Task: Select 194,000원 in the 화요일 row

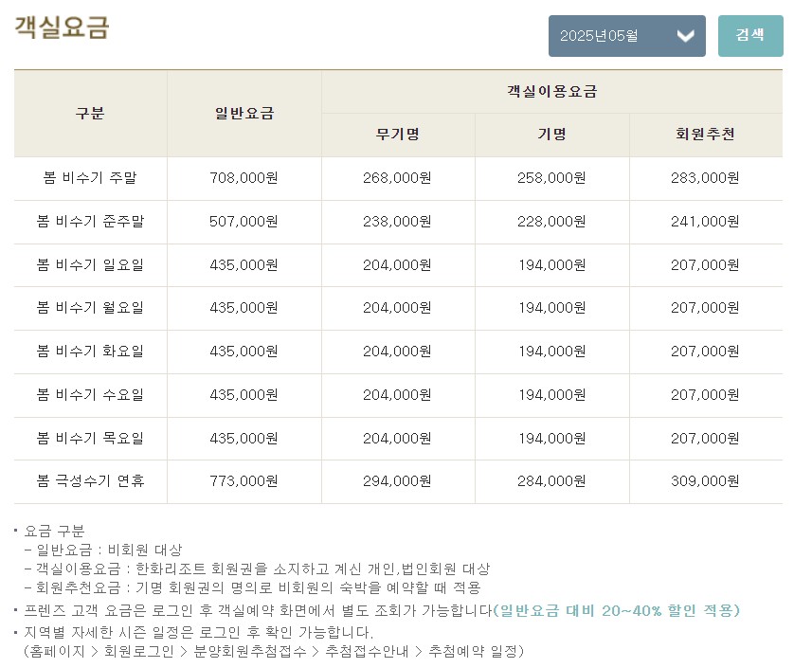Action: pyautogui.click(x=551, y=352)
